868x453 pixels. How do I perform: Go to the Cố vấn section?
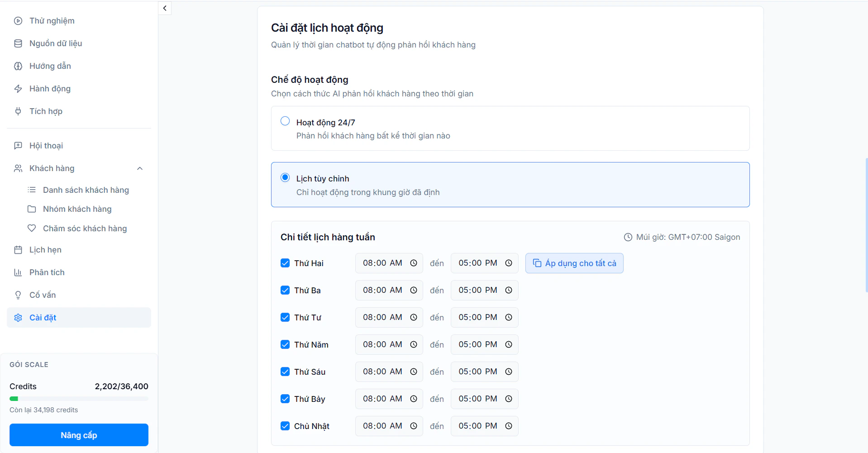coord(79,295)
